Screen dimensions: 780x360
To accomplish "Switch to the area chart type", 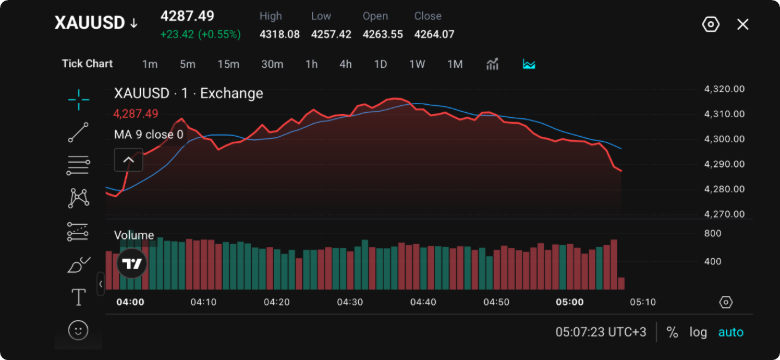I will tap(529, 64).
